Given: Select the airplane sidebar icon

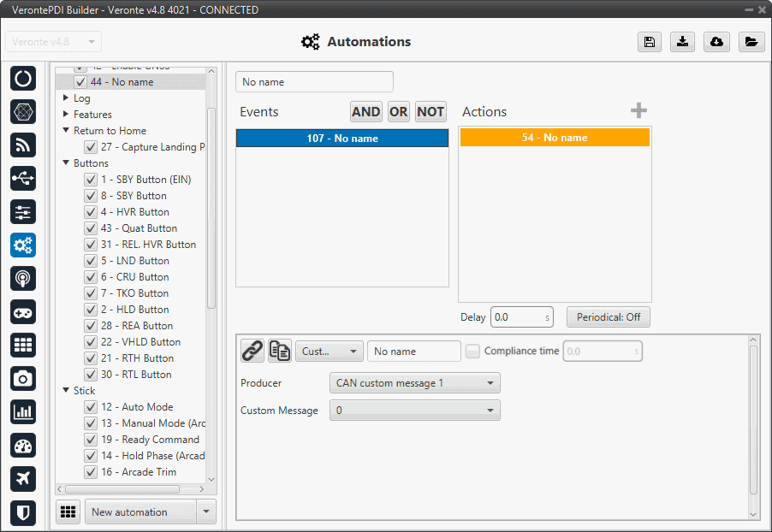Looking at the screenshot, I should pos(23,478).
